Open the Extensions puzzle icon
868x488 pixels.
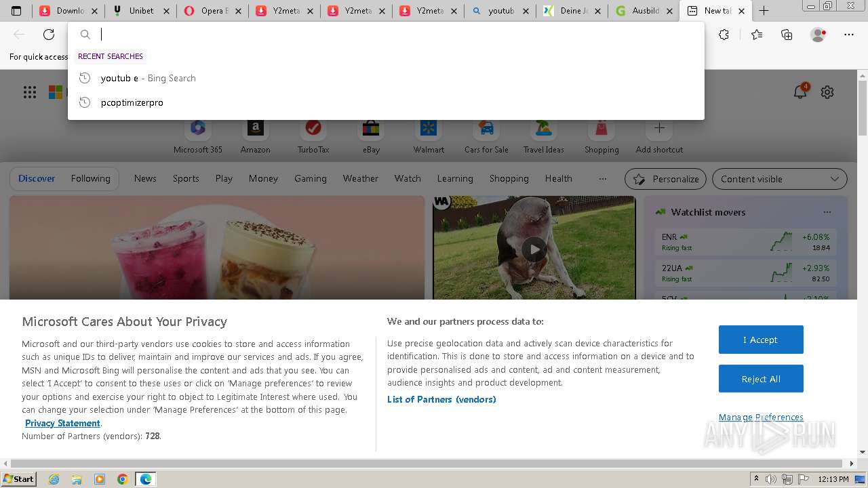[724, 35]
